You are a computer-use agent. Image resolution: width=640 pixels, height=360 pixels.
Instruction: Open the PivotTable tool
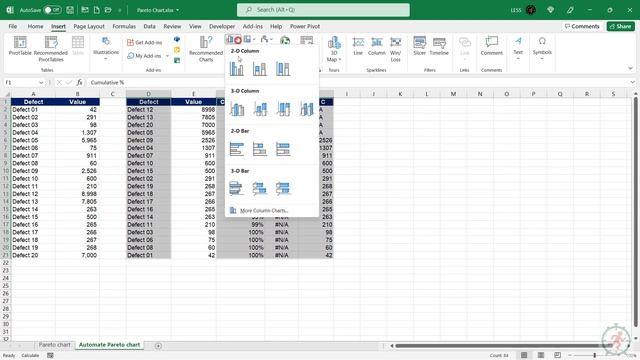(20, 45)
